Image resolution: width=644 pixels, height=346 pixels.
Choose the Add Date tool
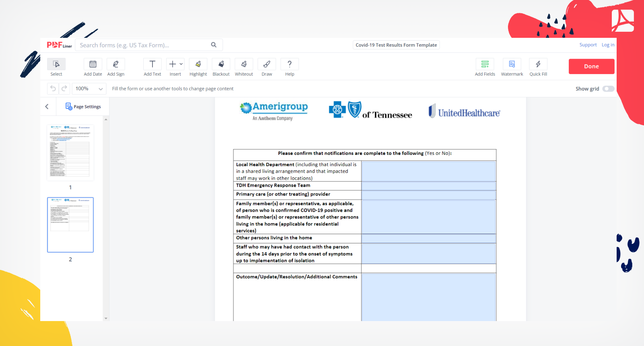tap(93, 67)
